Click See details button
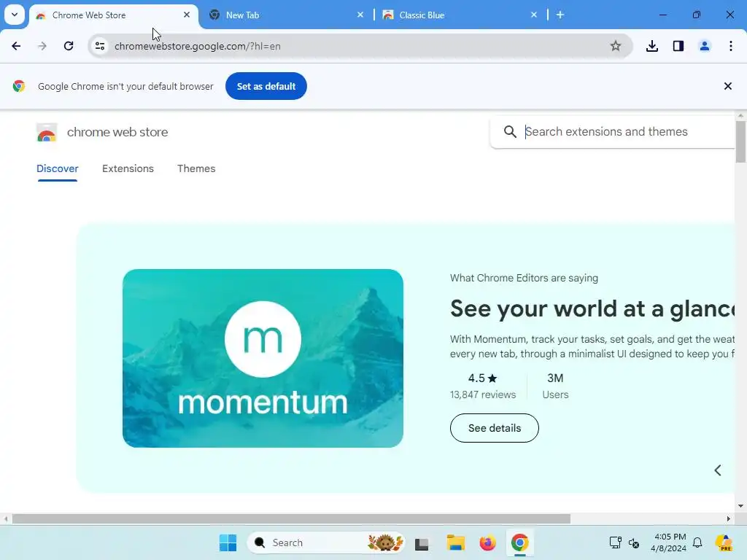 (x=495, y=428)
